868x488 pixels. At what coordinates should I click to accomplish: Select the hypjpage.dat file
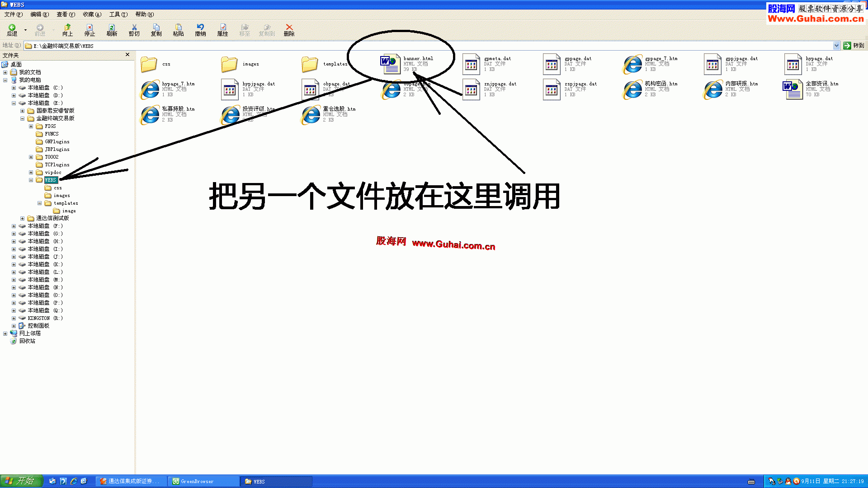248,89
